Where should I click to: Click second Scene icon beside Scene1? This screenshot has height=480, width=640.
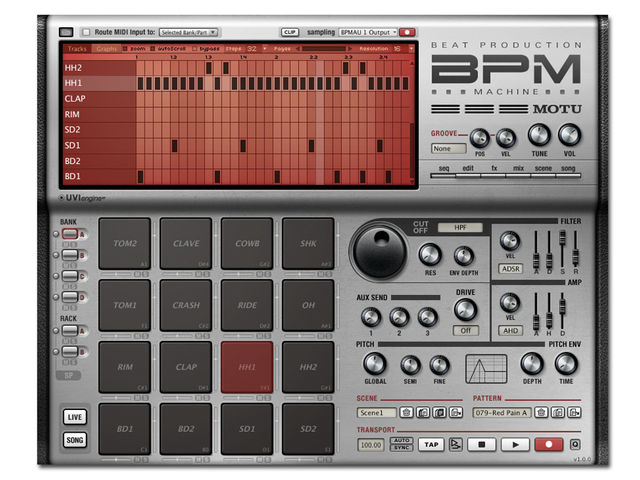click(x=423, y=413)
